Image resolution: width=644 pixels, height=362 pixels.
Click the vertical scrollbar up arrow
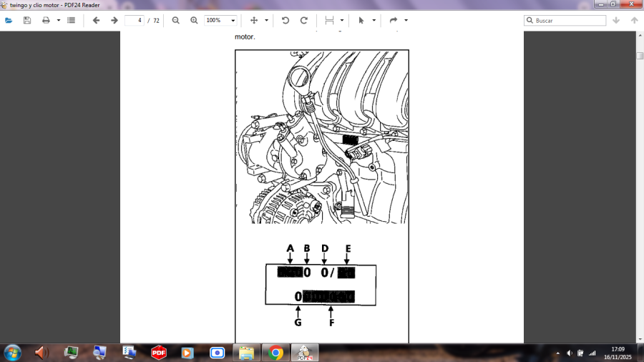(640, 35)
